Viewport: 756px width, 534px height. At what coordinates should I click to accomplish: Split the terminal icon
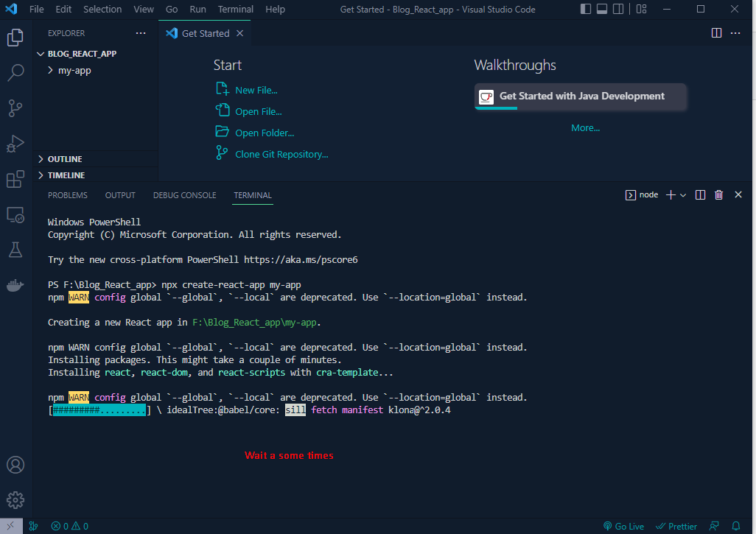click(x=701, y=194)
